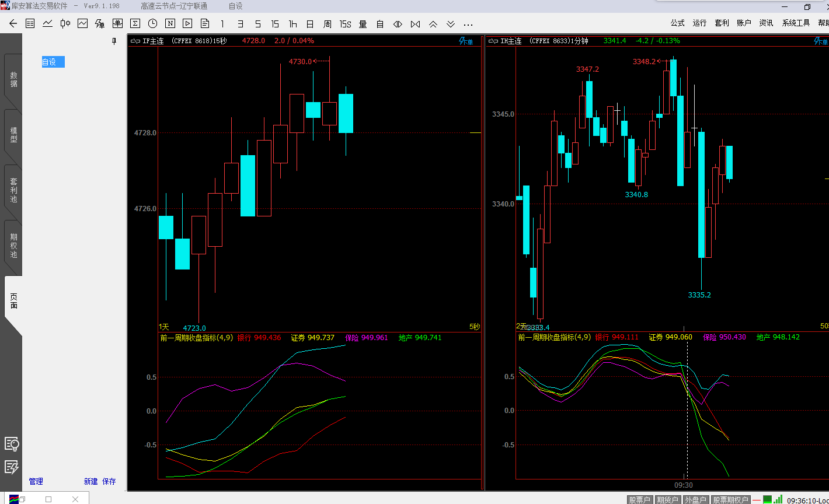829x504 pixels.
Task: Click the lightning order icon on IF chart
Action: click(466, 41)
